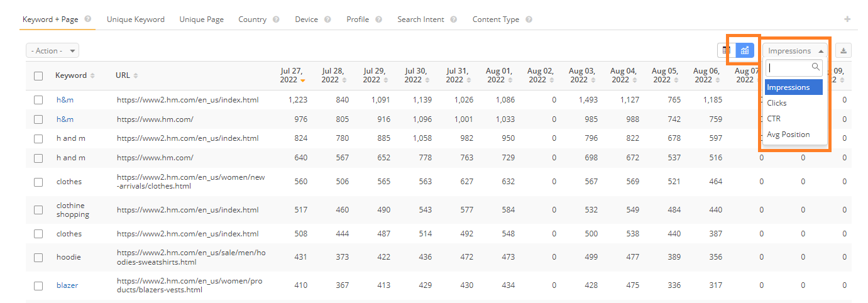Click help icon next to Keyword + Page
This screenshot has width=868, height=303.
pos(87,19)
